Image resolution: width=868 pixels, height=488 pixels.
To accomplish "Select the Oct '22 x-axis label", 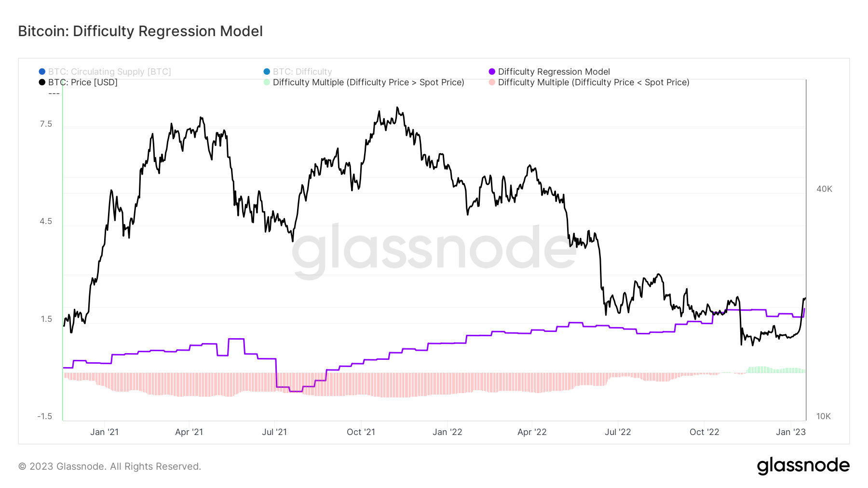I will 704,432.
